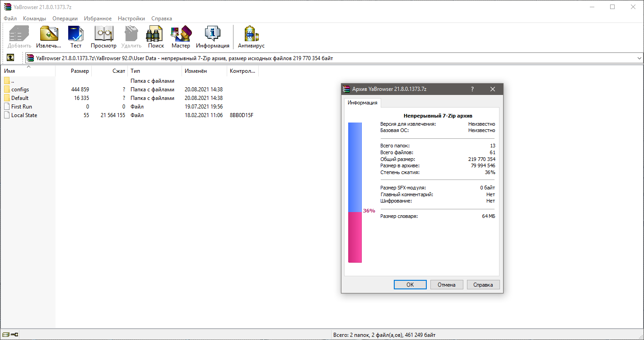This screenshot has height=340, width=644.
Task: Sort list by Контрольная сумма column header
Action: pos(243,71)
